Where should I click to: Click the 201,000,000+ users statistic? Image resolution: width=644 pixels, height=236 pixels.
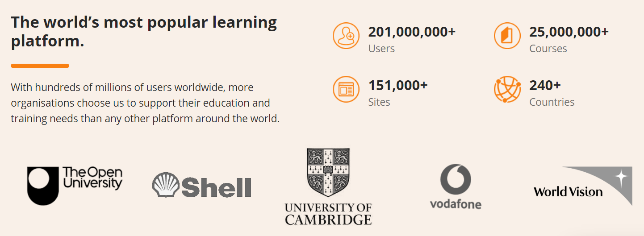412,32
